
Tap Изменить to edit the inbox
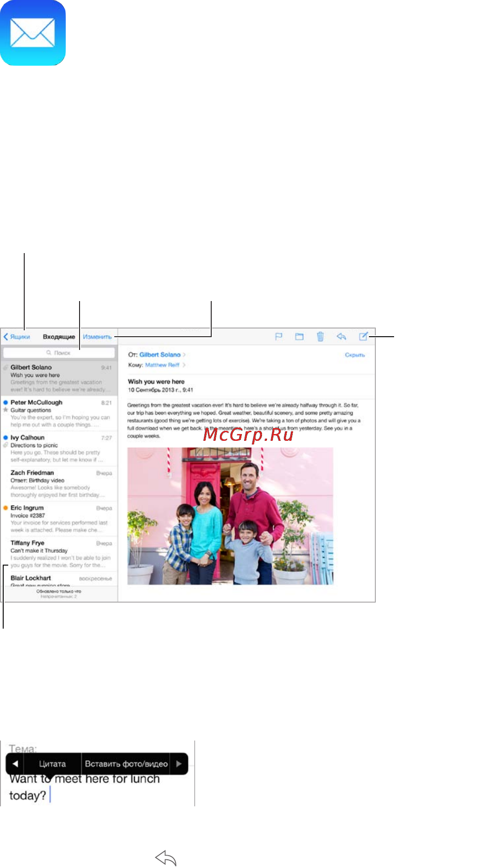(97, 337)
